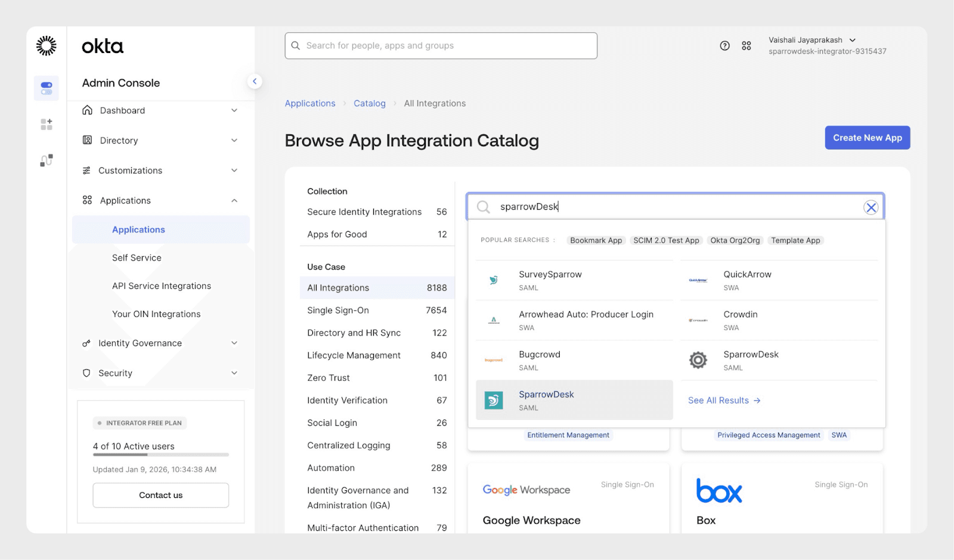The width and height of the screenshot is (954, 560).
Task: Clear the catalog search with X icon
Action: [x=871, y=207]
